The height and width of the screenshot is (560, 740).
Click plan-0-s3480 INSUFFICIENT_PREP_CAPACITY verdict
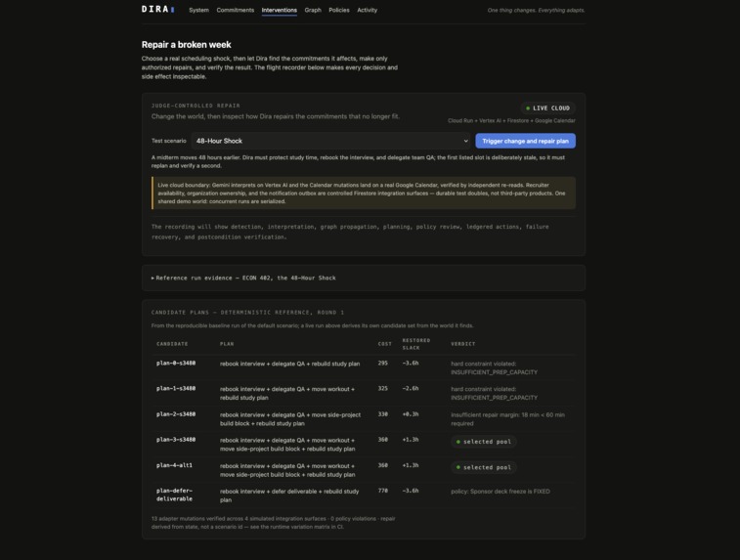tap(494, 372)
